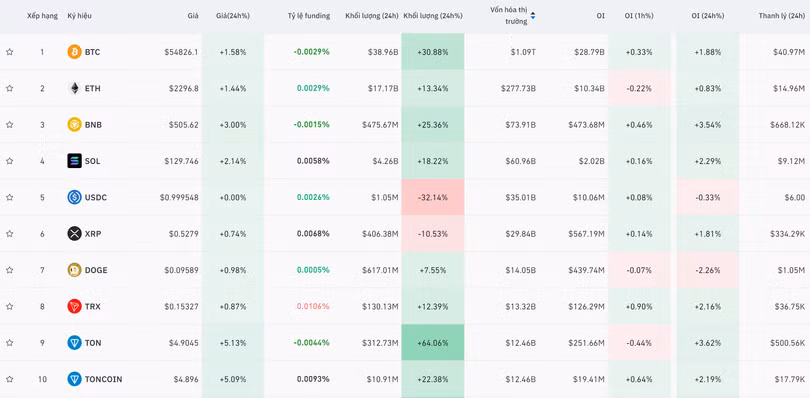Click XRP volume change -10.53%
The width and height of the screenshot is (810, 398).
pos(433,234)
